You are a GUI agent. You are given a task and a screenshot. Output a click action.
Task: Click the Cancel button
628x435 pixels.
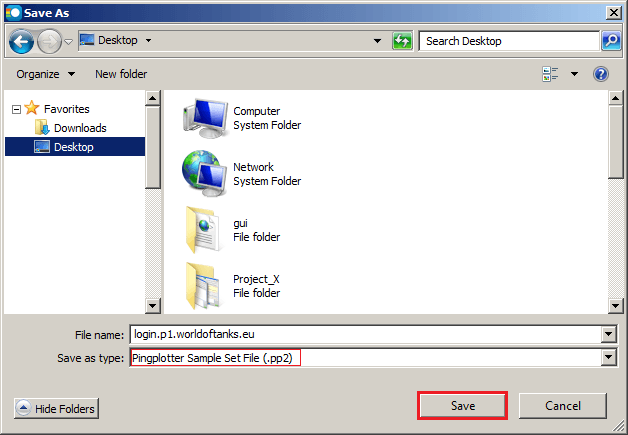click(563, 406)
